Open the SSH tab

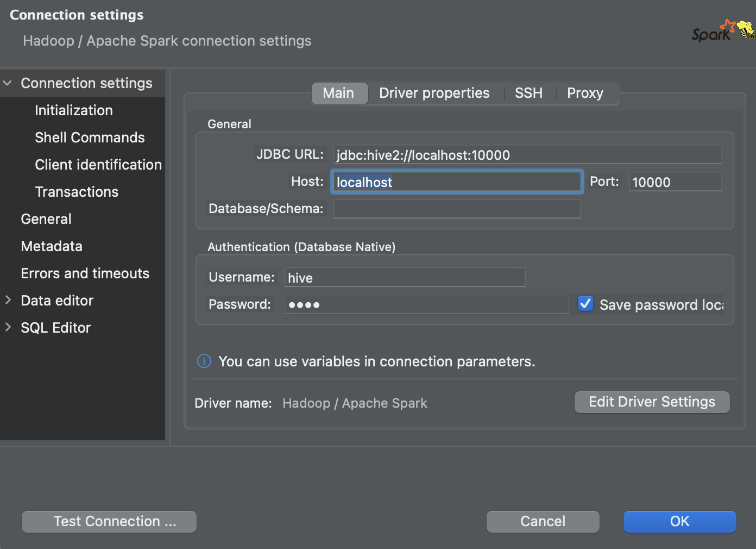[528, 93]
